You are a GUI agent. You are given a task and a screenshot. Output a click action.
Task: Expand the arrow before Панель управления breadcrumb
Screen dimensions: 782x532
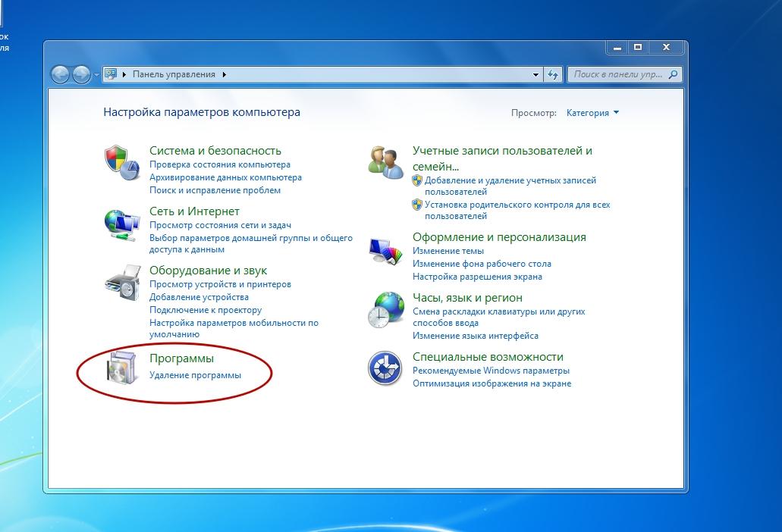(x=124, y=74)
